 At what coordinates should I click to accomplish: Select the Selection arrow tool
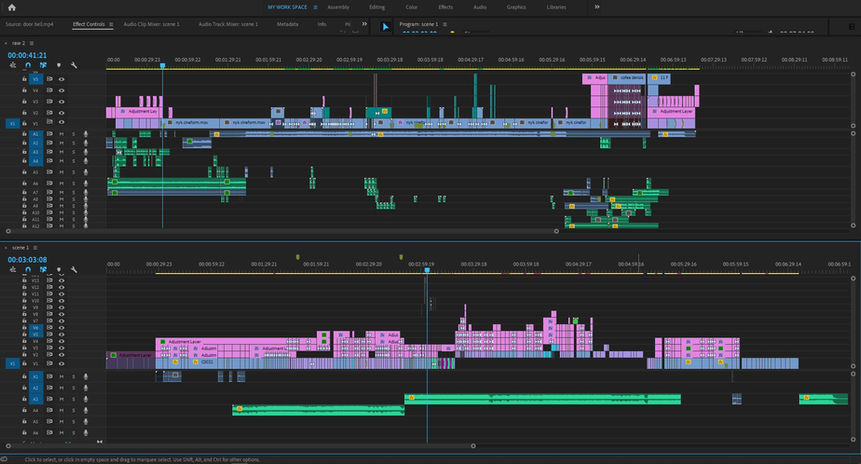click(x=386, y=27)
